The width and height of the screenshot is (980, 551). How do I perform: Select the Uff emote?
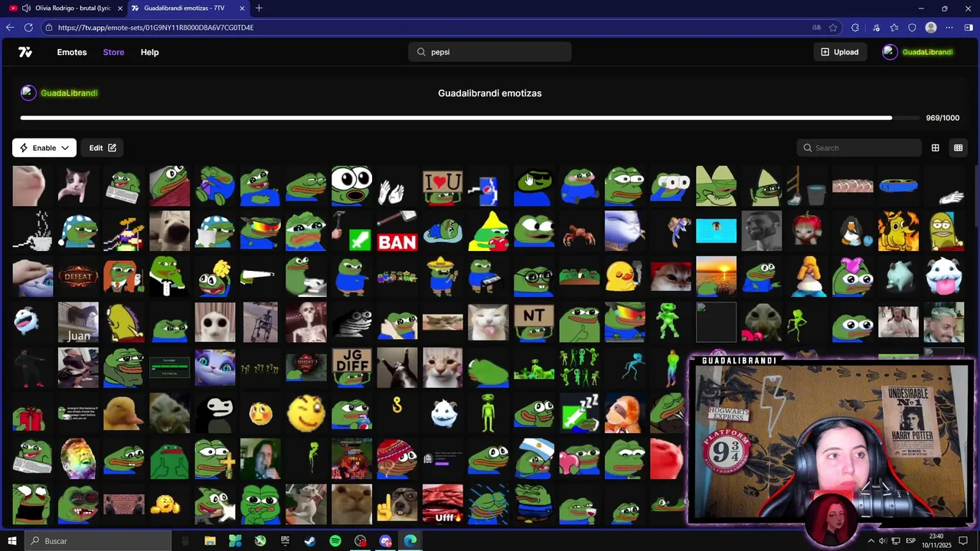click(x=443, y=504)
